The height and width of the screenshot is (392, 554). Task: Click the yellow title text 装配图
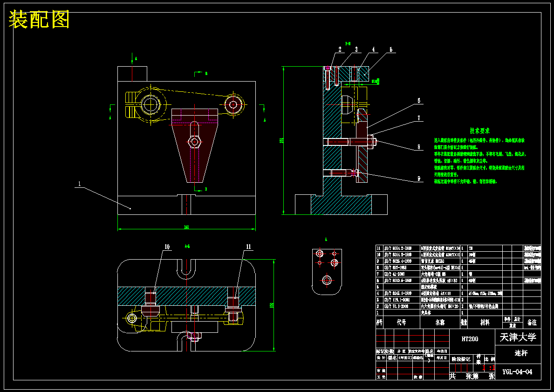tap(39, 20)
